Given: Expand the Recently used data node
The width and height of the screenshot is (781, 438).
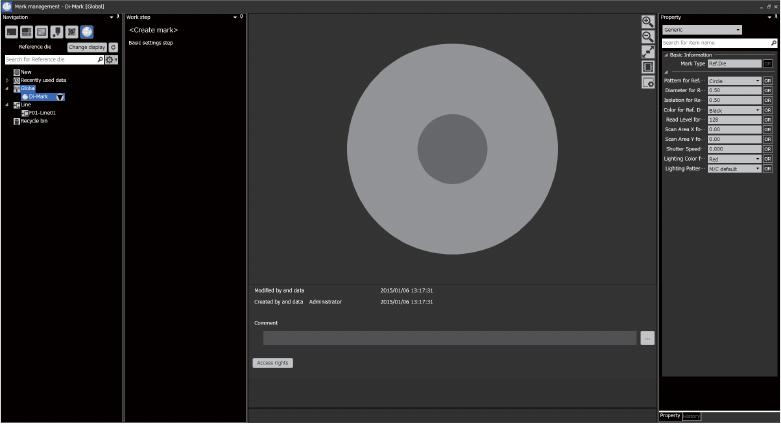Looking at the screenshot, I should coord(7,80).
